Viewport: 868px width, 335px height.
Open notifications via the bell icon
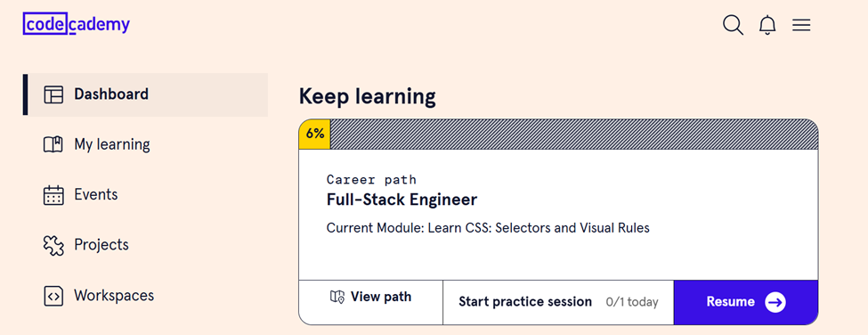[767, 25]
